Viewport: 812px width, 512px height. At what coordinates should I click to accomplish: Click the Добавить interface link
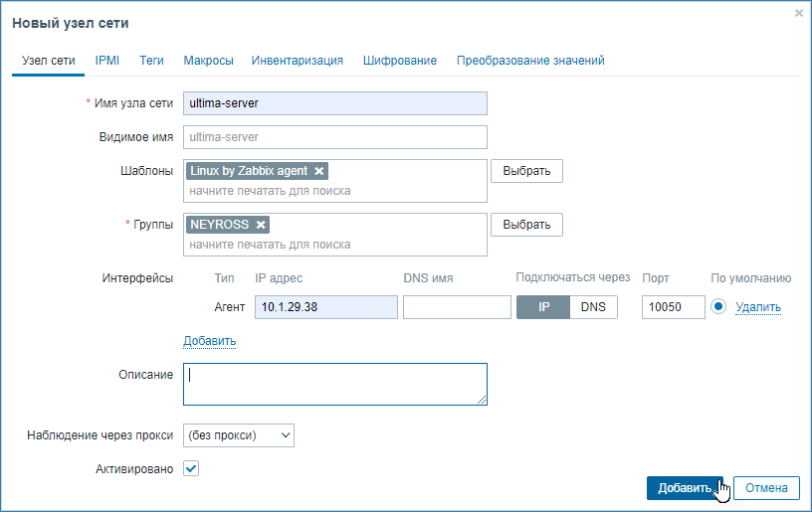(x=209, y=341)
